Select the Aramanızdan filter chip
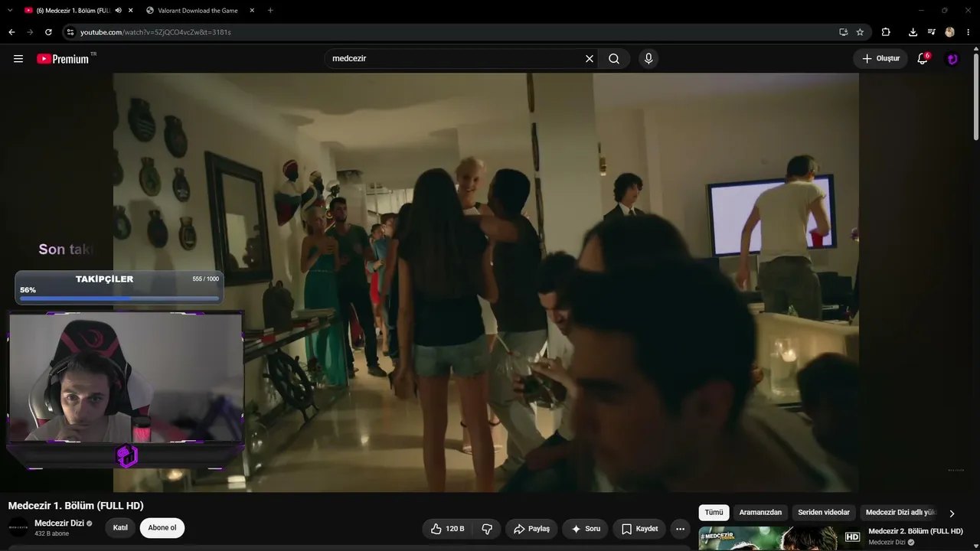The image size is (980, 551). click(760, 513)
